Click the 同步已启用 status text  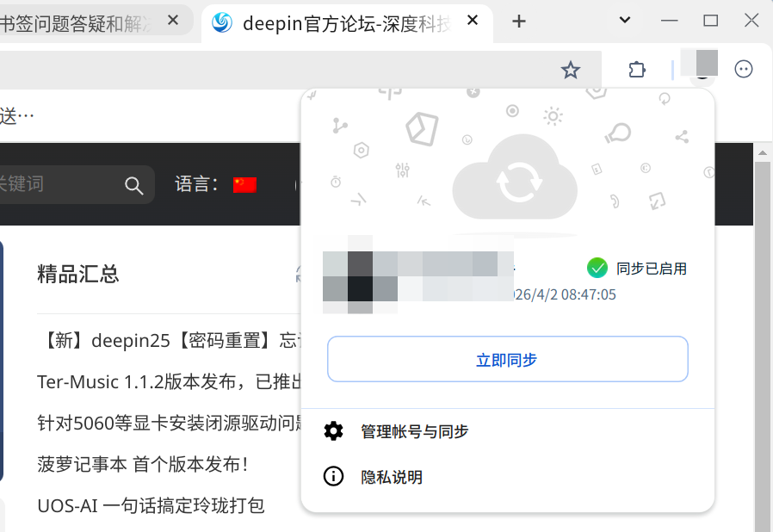click(652, 269)
